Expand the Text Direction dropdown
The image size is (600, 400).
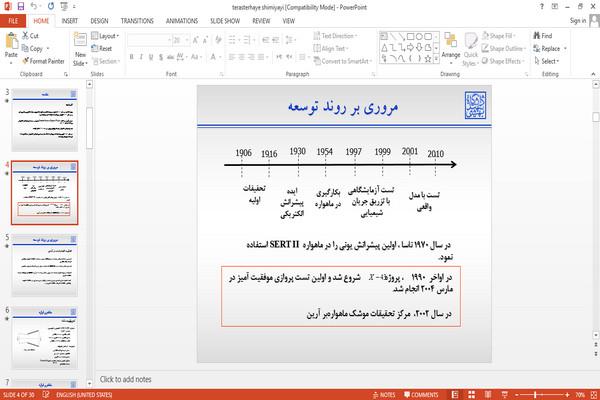click(335, 36)
